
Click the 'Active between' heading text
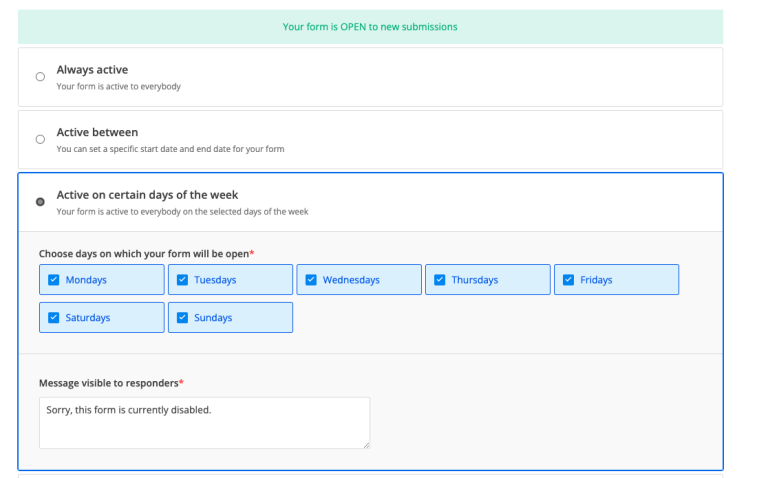(97, 132)
